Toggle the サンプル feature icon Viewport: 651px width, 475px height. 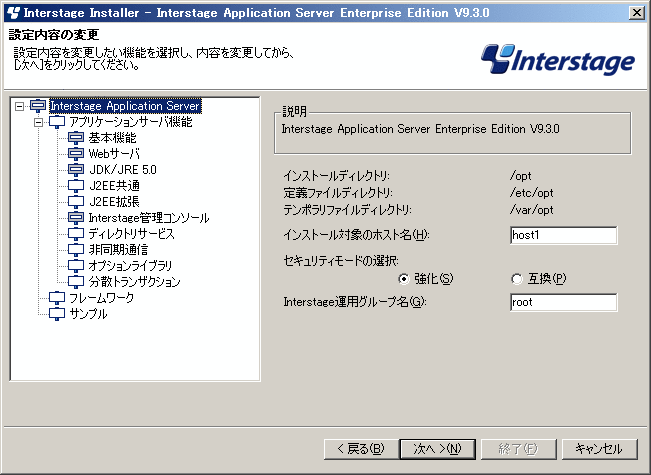click(x=57, y=313)
